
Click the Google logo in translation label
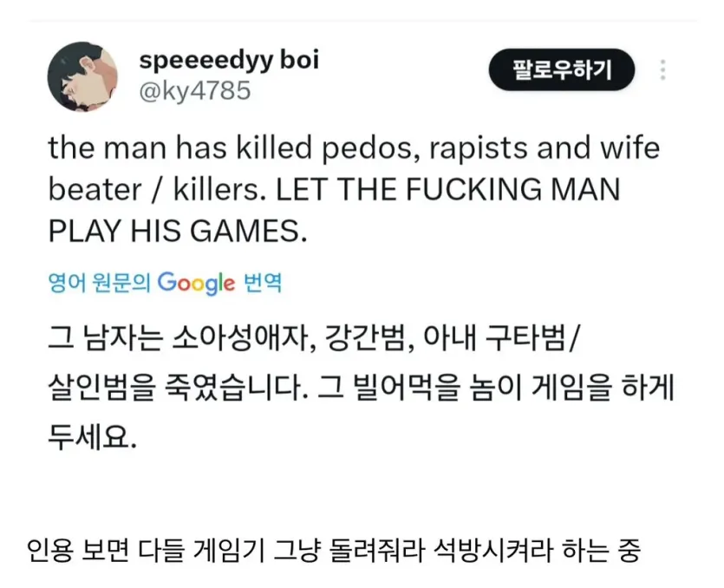click(196, 283)
